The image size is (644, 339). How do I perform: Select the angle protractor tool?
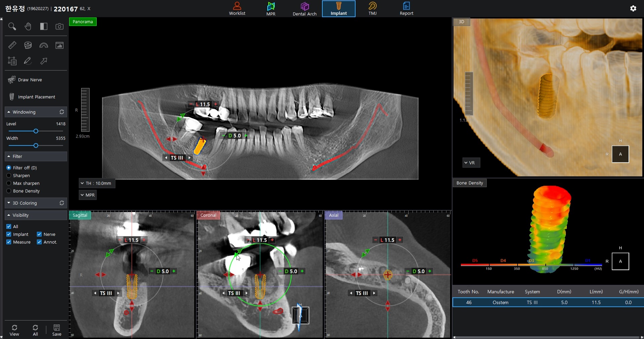tap(44, 45)
